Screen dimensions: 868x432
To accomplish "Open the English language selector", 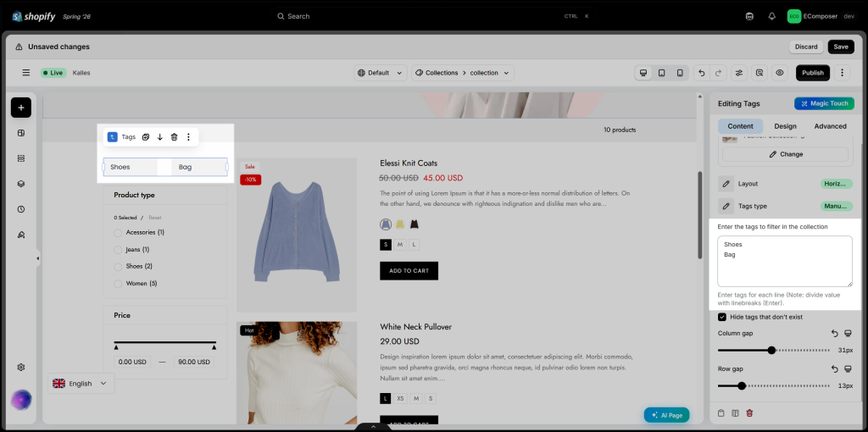I will click(81, 384).
